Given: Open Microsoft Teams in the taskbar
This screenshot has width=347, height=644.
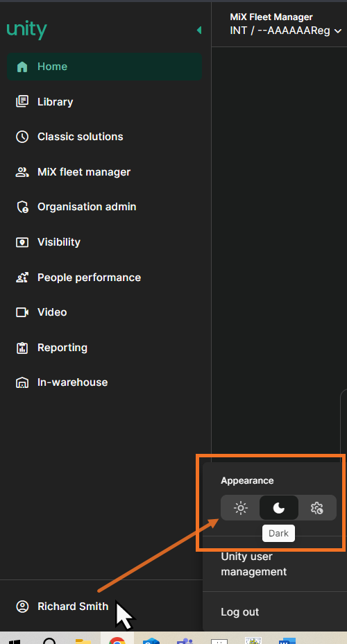Looking at the screenshot, I should 185,641.
